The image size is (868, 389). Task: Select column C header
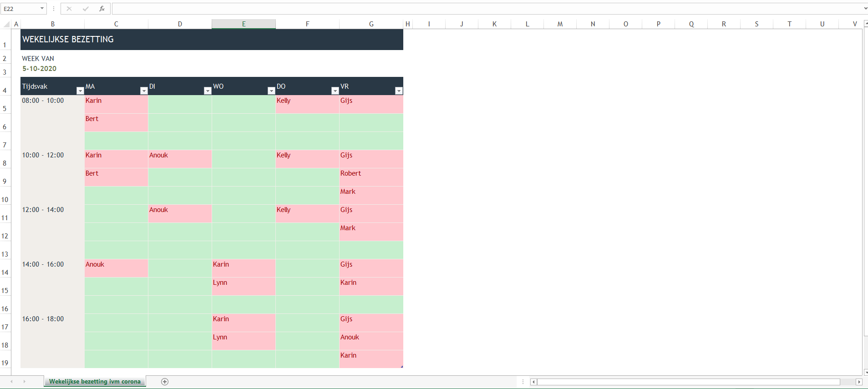click(x=116, y=24)
